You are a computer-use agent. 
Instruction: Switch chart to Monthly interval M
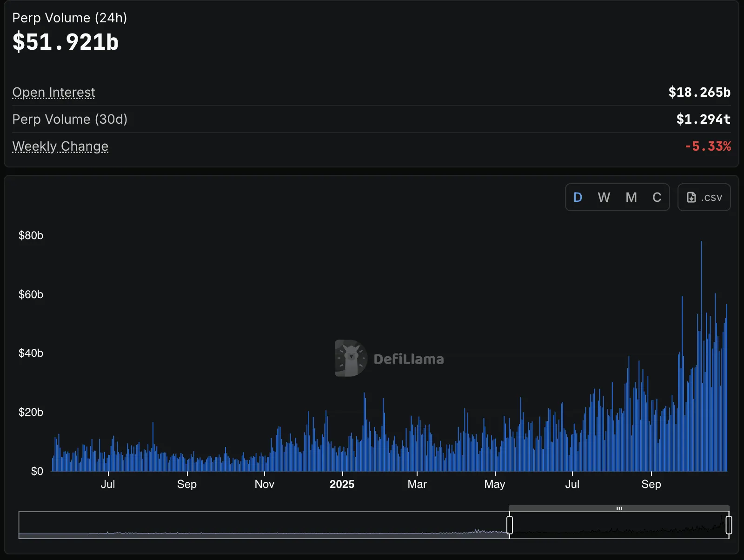tap(631, 197)
